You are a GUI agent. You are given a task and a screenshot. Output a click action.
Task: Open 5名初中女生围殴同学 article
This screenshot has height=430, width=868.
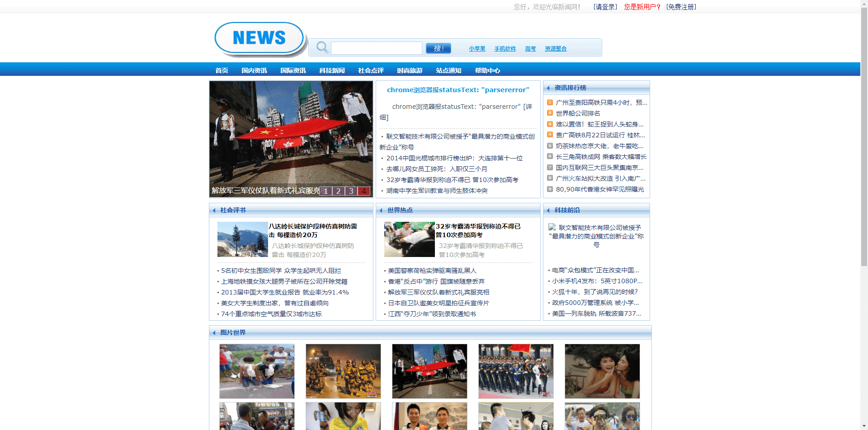[x=281, y=271]
